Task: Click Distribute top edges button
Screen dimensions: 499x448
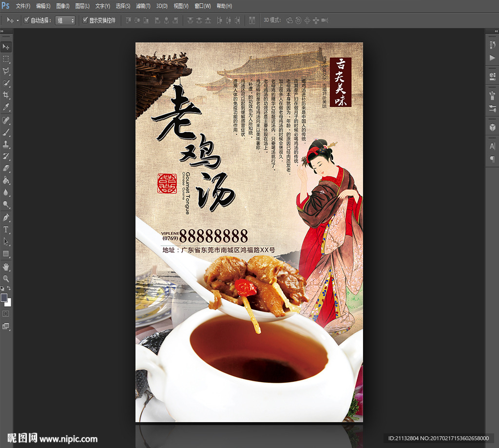Action: pyautogui.click(x=190, y=20)
